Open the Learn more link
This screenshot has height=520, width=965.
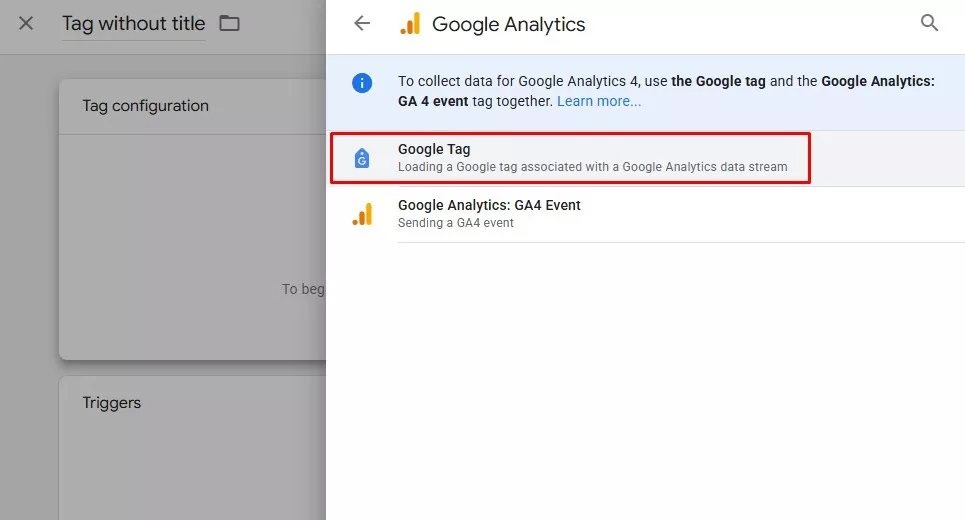[599, 101]
